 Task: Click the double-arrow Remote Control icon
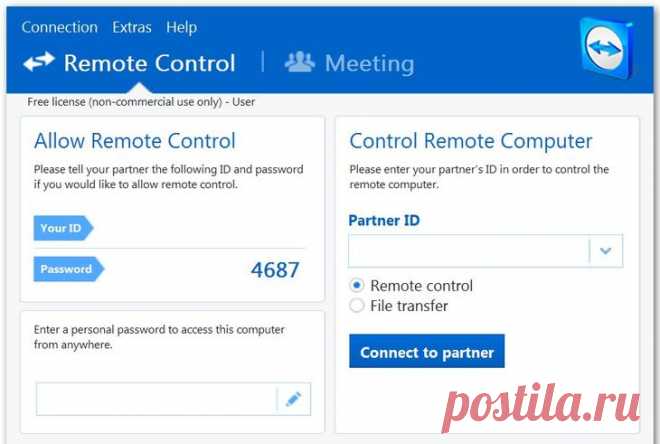[38, 63]
